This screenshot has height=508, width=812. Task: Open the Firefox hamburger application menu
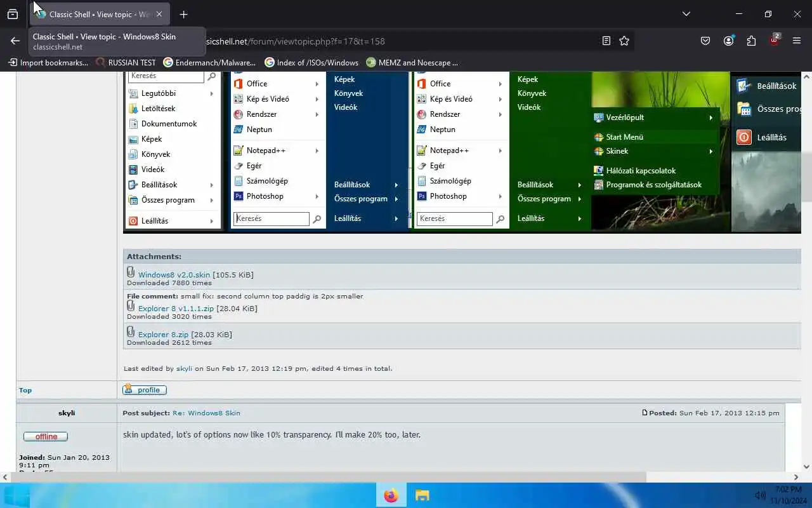click(797, 41)
